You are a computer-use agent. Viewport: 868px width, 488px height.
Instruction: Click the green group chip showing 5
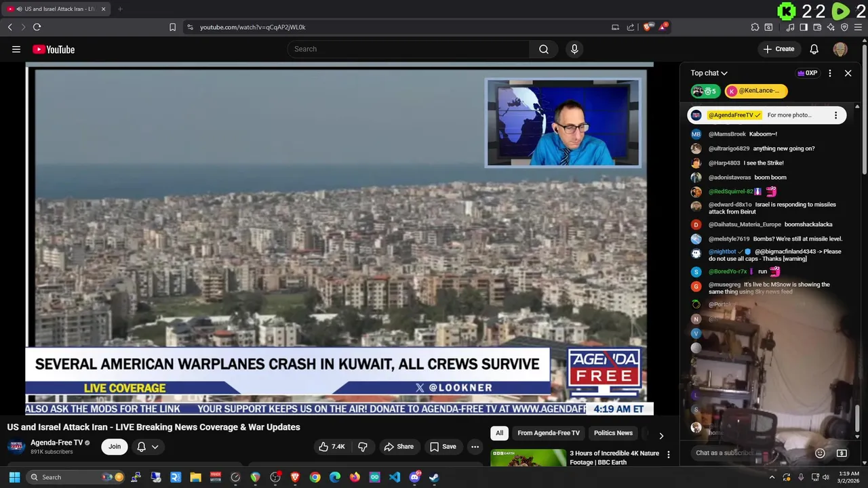click(705, 91)
